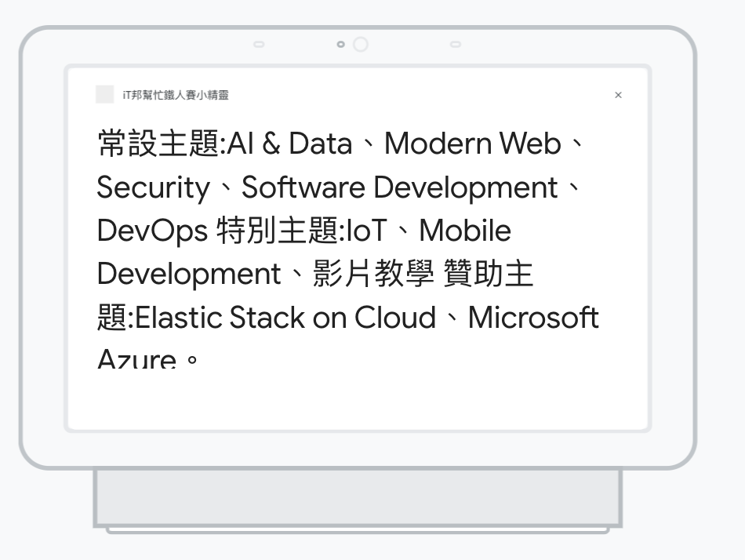Select the AI & Data topic text
Screen dimensions: 745x560
(290, 144)
